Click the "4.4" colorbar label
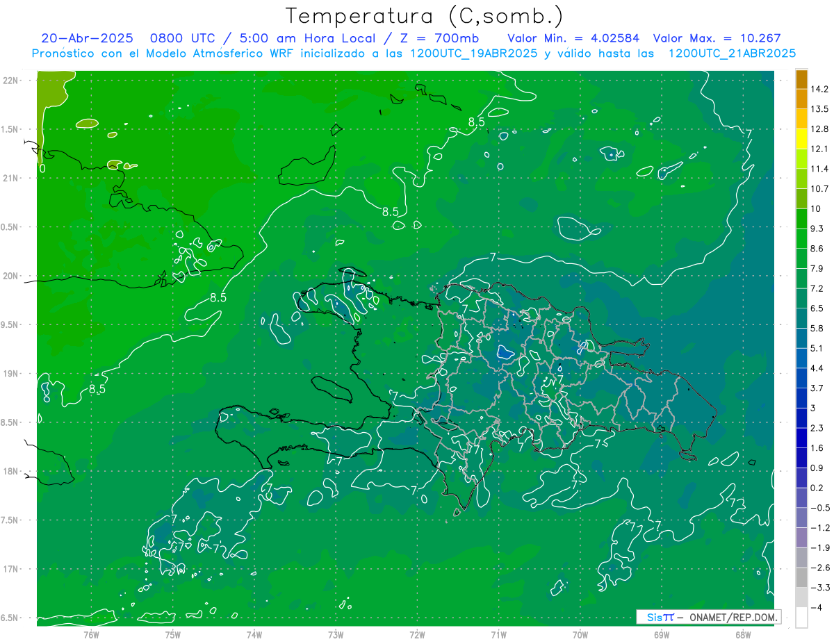The width and height of the screenshot is (834, 644). pos(817,368)
